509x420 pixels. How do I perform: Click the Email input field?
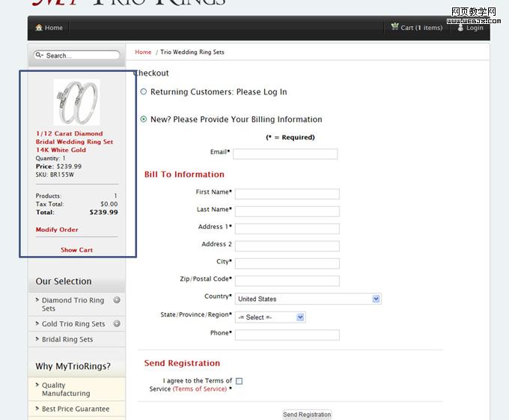tap(285, 153)
